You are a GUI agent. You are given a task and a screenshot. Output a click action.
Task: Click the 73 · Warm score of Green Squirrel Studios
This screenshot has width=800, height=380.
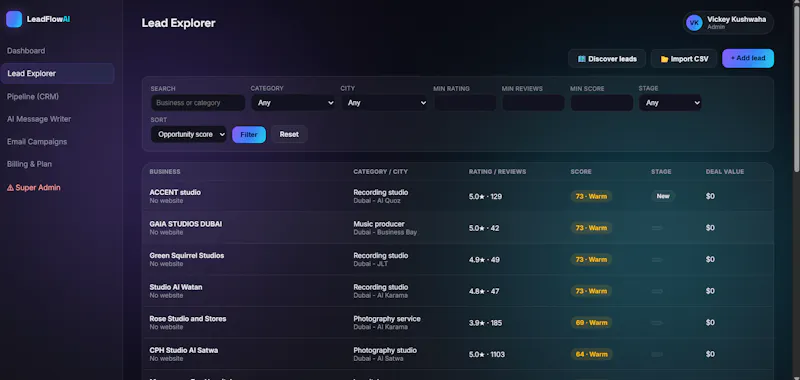[591, 259]
